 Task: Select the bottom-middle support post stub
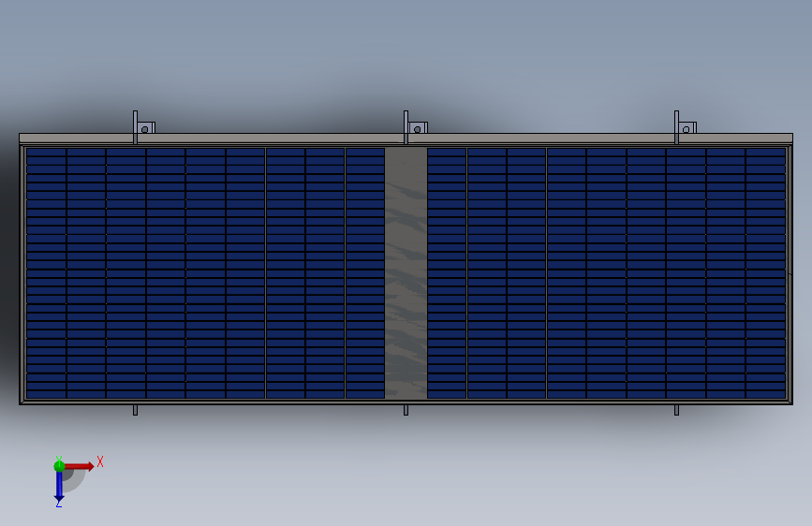click(x=406, y=410)
